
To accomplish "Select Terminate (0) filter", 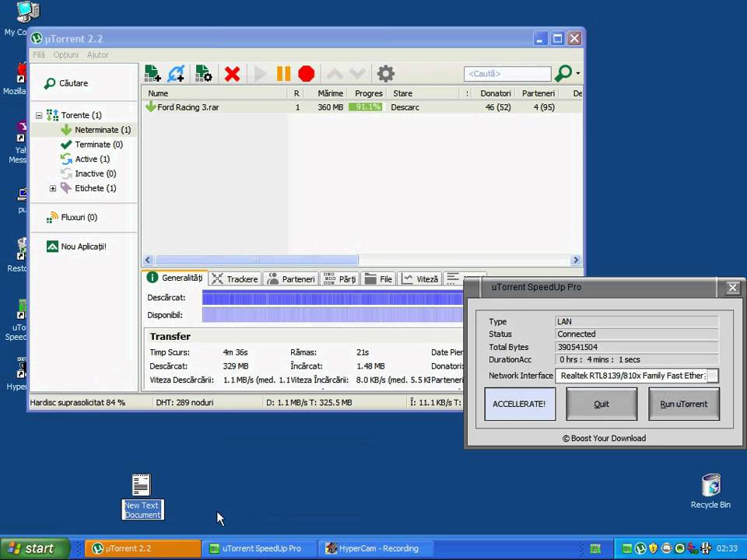I will tap(92, 145).
